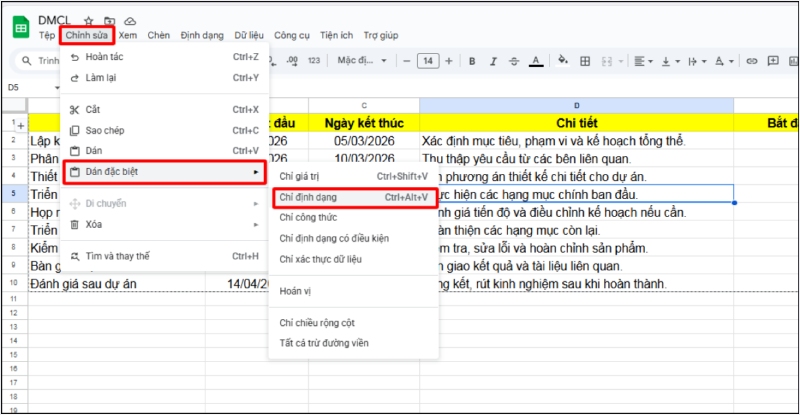Select Cắt menu entry
800x415 pixels.
[x=164, y=109]
